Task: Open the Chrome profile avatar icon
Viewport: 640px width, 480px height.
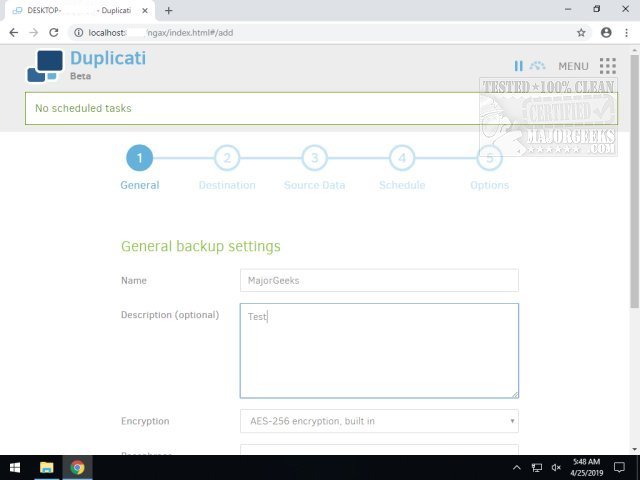Action: (605, 32)
